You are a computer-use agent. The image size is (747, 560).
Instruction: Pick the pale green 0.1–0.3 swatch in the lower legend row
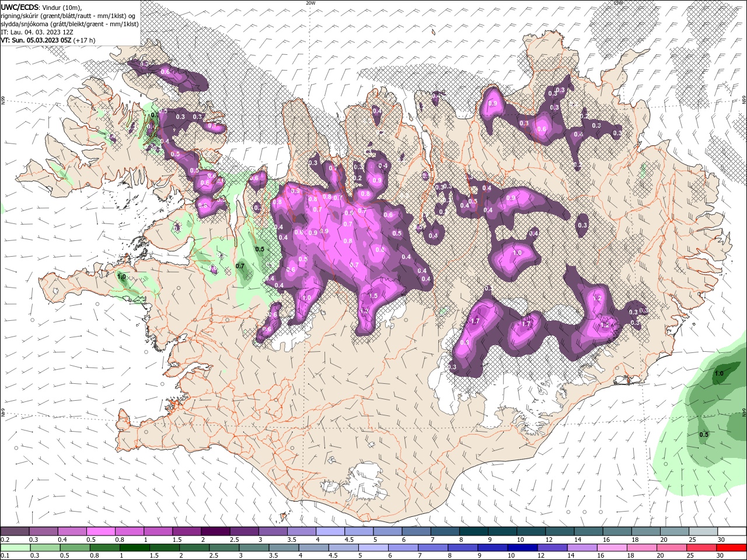point(15,548)
